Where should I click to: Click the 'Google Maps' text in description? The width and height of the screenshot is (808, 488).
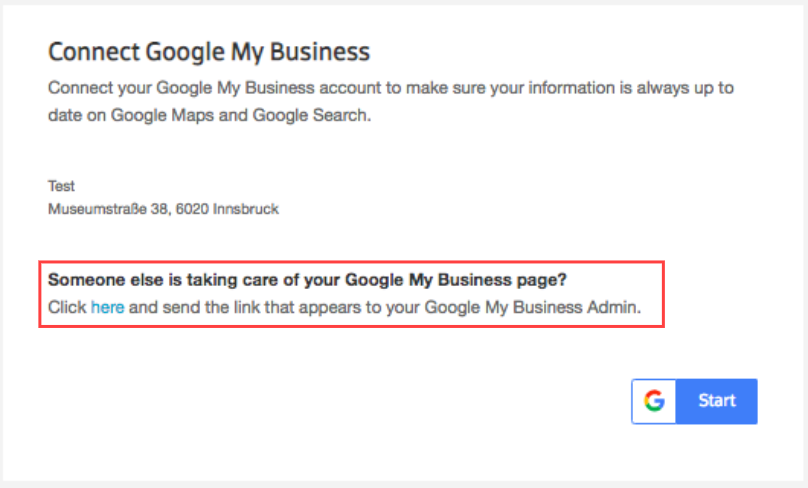coord(157,115)
